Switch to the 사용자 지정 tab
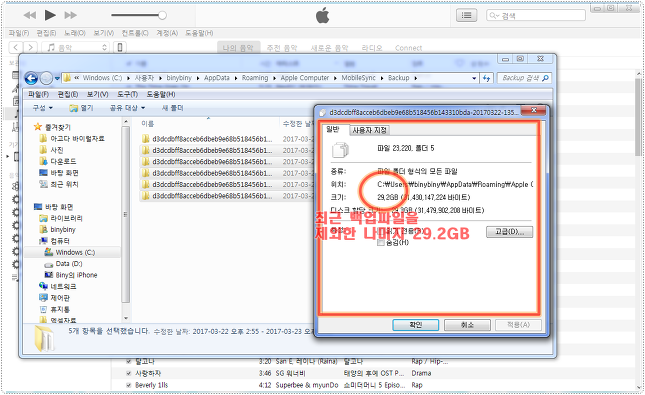This screenshot has height=395, width=645. tap(369, 130)
